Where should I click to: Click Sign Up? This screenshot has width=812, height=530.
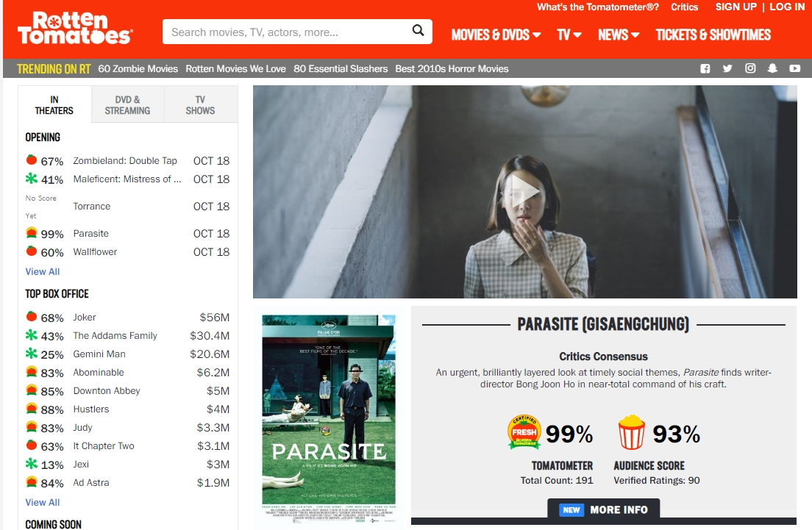pos(736,7)
